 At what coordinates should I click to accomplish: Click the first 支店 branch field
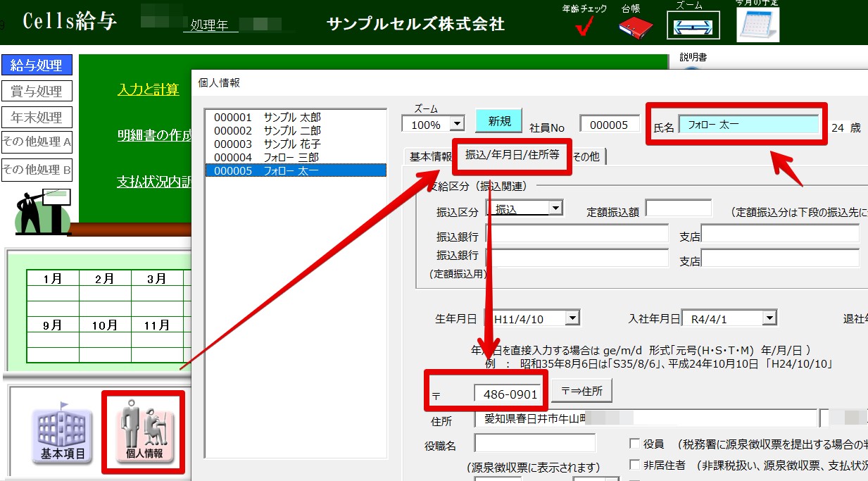coord(780,234)
